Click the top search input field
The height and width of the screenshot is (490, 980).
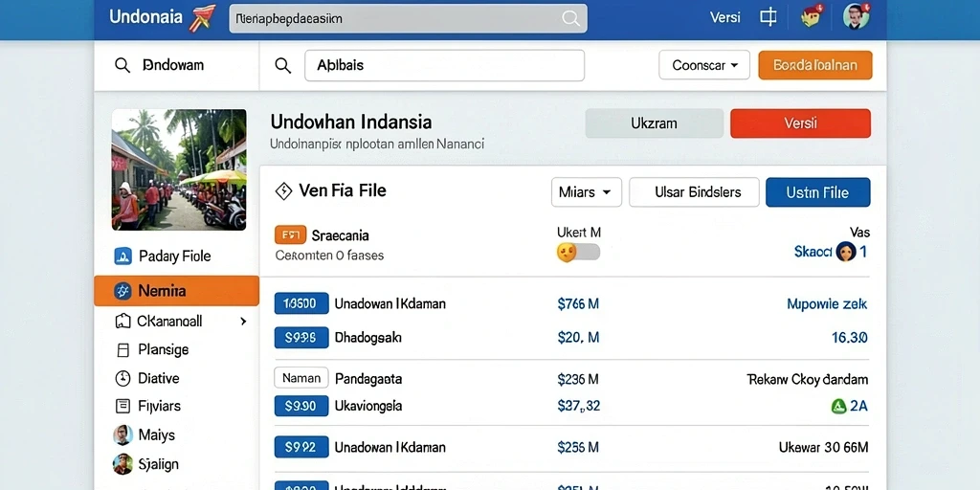[x=408, y=19]
